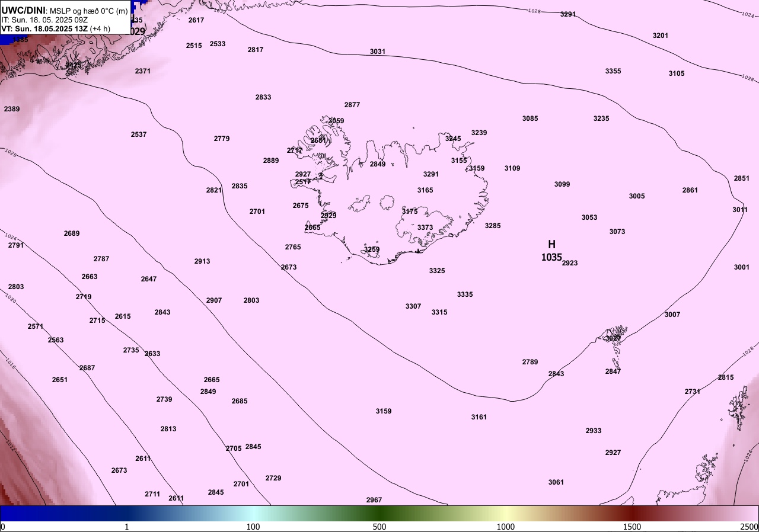Viewport: 759px width, 532px height.
Task: Click the map value 2537
Action: point(139,134)
